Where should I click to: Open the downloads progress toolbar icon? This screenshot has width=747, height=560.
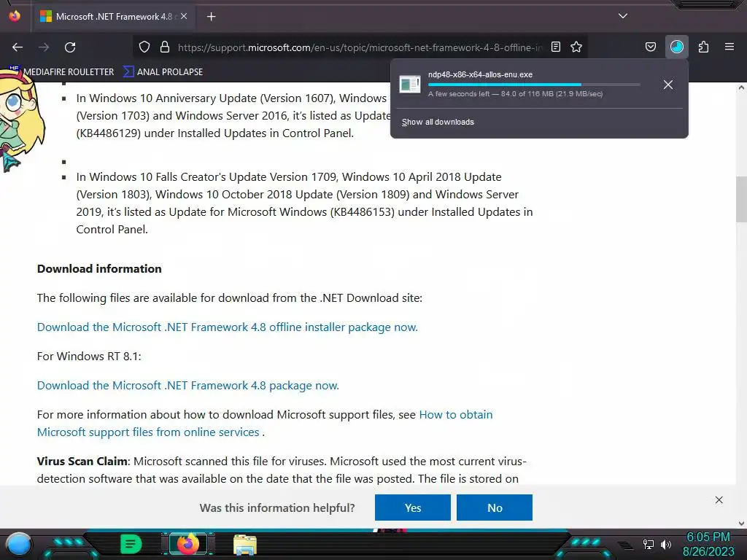tap(676, 47)
